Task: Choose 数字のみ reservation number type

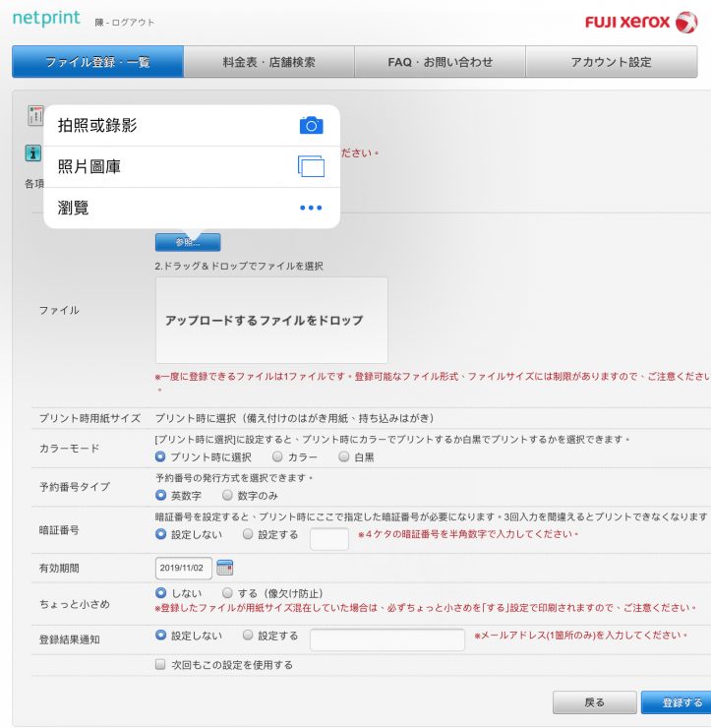Action: [228, 496]
